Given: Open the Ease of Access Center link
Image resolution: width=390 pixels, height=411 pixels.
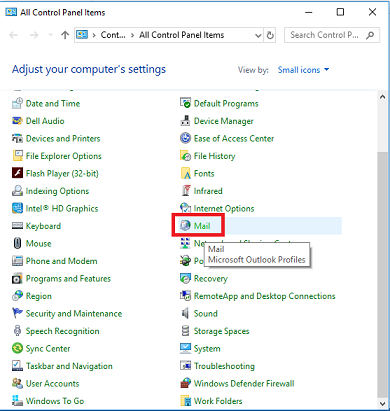Looking at the screenshot, I should point(234,138).
